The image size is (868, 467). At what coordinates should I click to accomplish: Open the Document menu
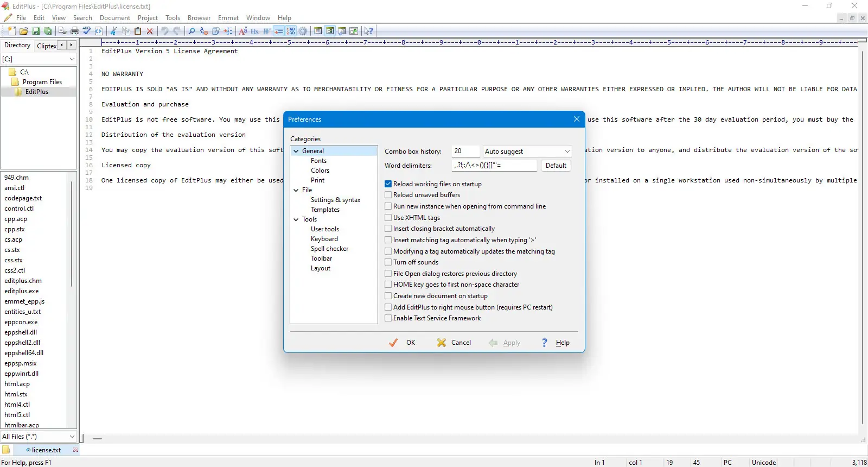[x=115, y=18]
